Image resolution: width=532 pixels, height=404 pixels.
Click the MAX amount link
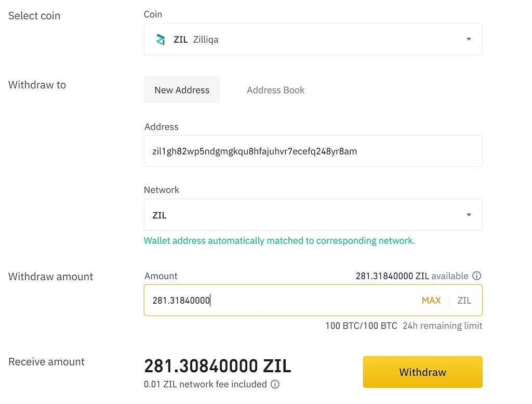(x=431, y=301)
